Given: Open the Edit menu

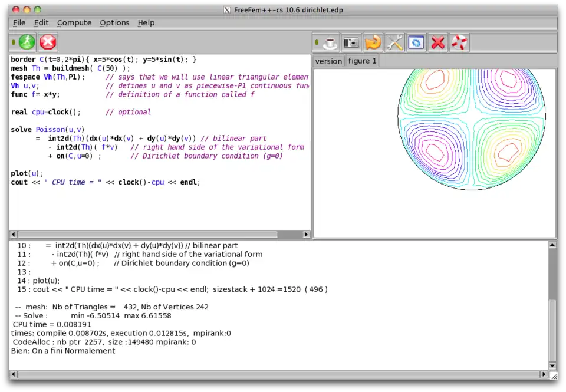Looking at the screenshot, I should [x=41, y=22].
